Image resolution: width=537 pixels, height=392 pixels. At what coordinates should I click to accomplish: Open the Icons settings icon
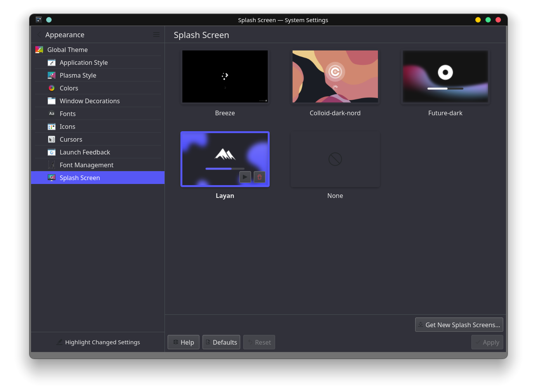pyautogui.click(x=52, y=126)
